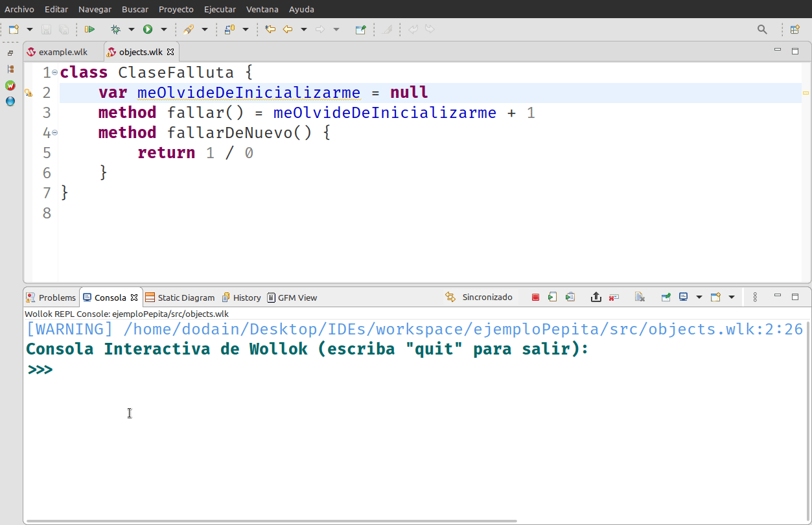
Task: Go to last edit location icon
Action: [270, 29]
